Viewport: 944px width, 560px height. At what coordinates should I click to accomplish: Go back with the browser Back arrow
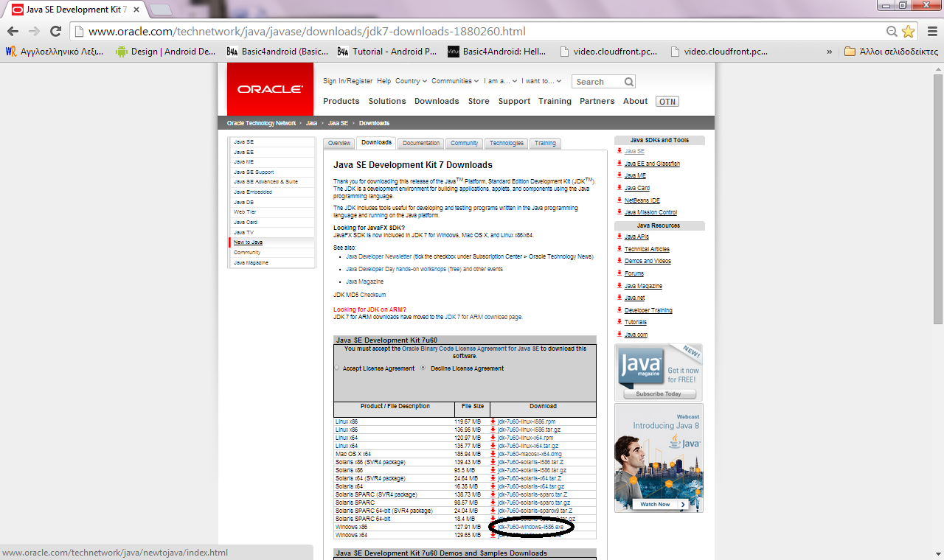(13, 31)
